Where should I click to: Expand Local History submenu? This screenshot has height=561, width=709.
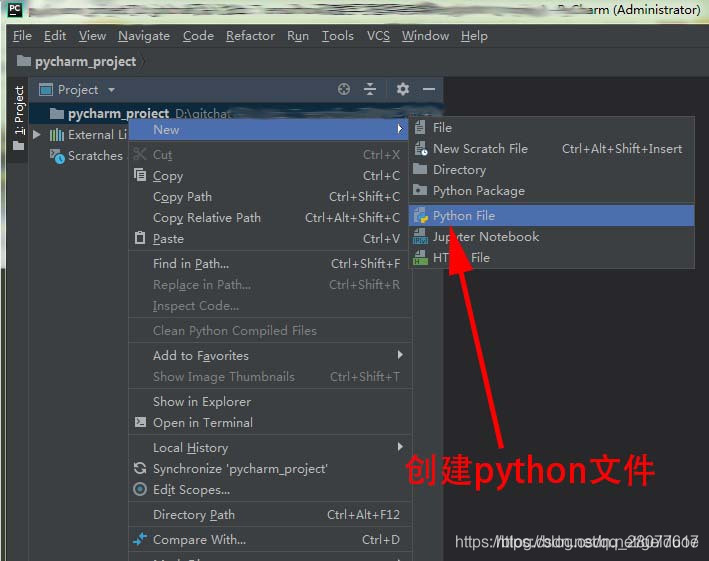(x=400, y=447)
